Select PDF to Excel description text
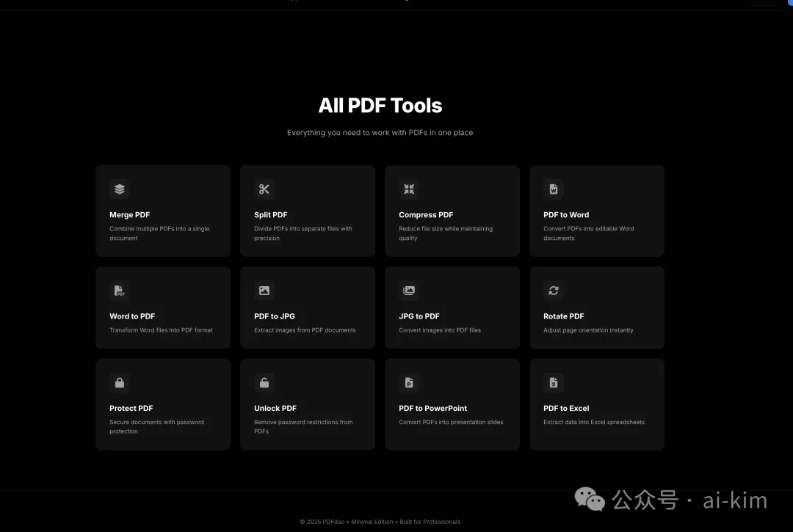 [594, 422]
